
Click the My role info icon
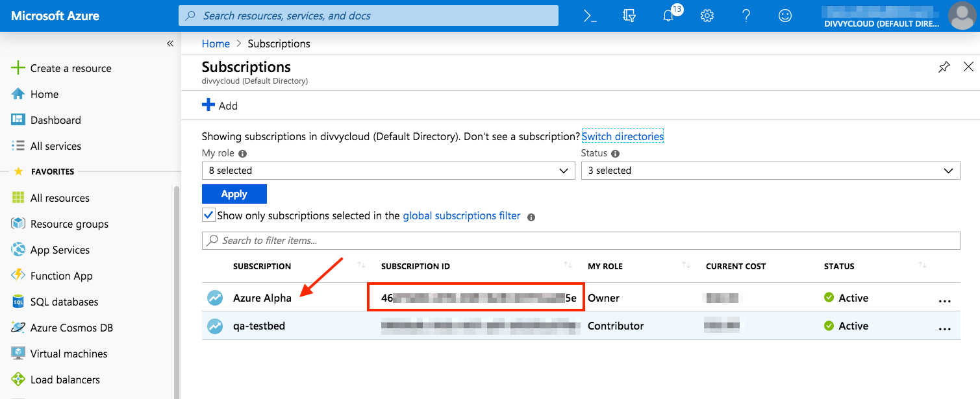242,154
